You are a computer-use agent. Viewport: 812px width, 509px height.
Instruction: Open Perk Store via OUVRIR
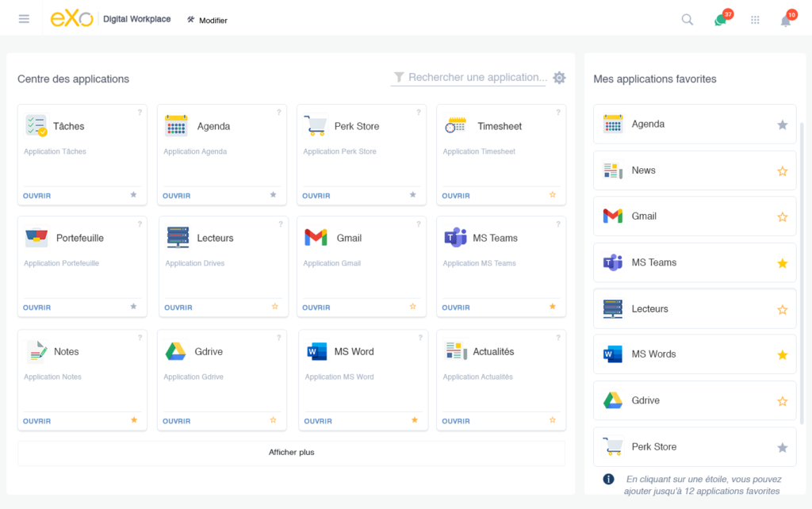point(316,196)
